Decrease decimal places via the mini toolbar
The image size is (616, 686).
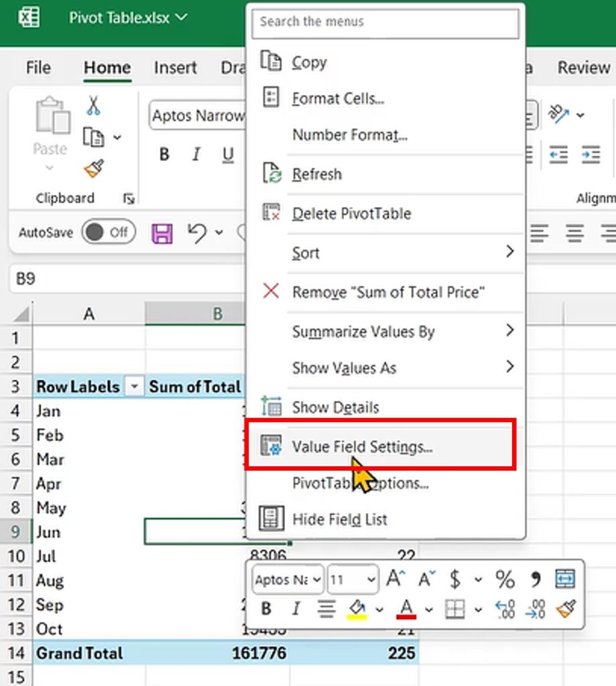pos(535,610)
